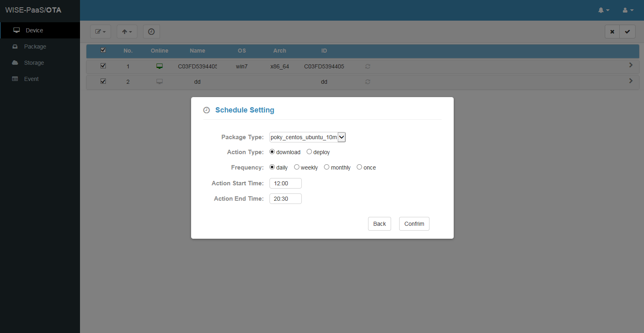Click the checkmark apply toolbar icon
Viewport: 644px width, 333px height.
[x=627, y=32]
